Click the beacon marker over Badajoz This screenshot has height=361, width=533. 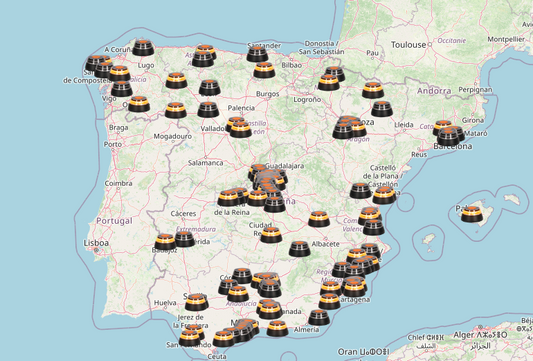click(x=165, y=242)
